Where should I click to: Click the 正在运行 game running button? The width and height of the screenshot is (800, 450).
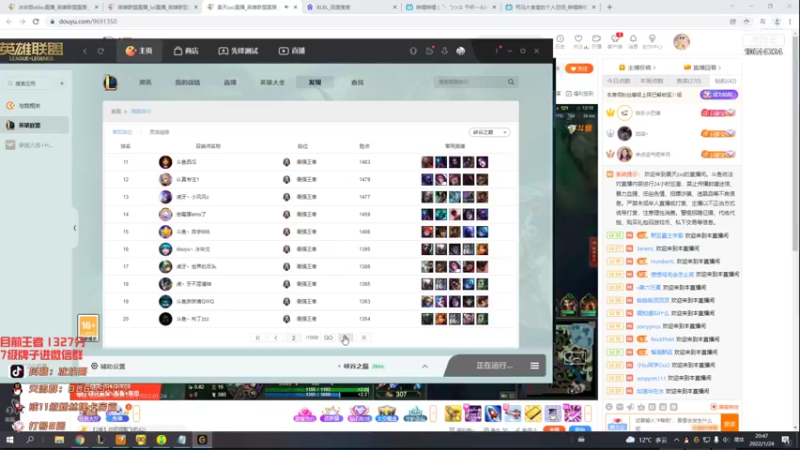pyautogui.click(x=493, y=366)
